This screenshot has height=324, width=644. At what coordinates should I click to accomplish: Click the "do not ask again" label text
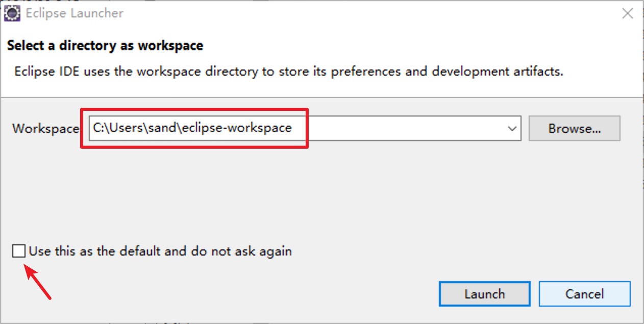coord(241,251)
